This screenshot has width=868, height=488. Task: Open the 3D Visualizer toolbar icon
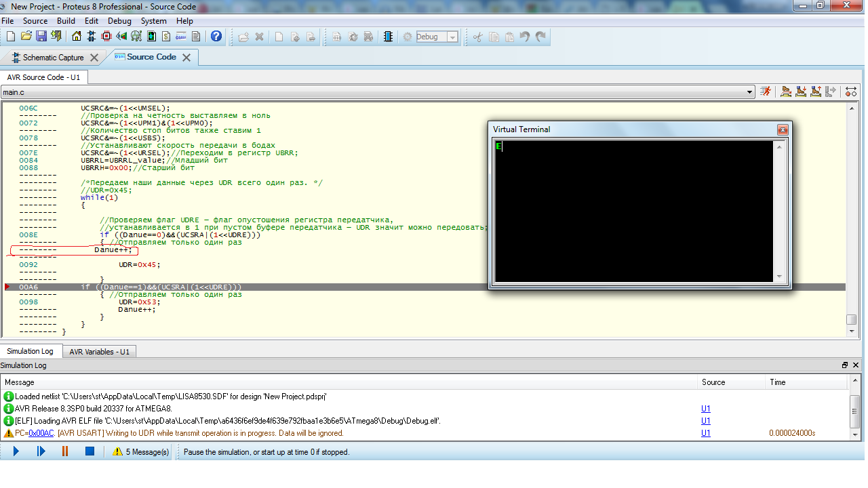coord(121,37)
